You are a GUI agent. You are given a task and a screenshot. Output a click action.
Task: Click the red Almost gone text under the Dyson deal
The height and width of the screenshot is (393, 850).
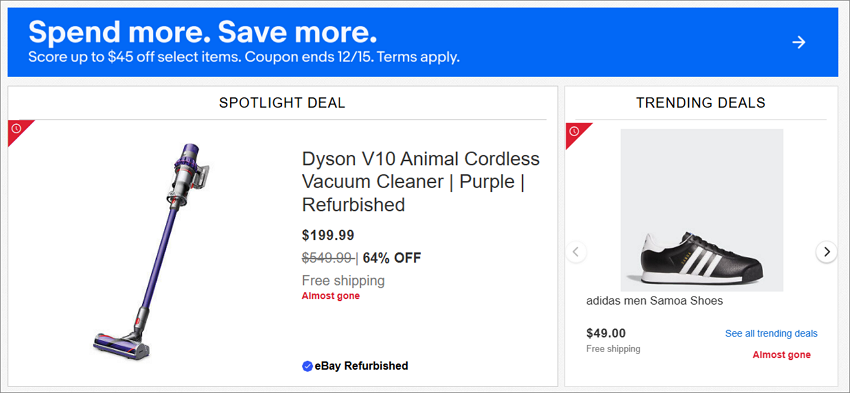(x=331, y=296)
